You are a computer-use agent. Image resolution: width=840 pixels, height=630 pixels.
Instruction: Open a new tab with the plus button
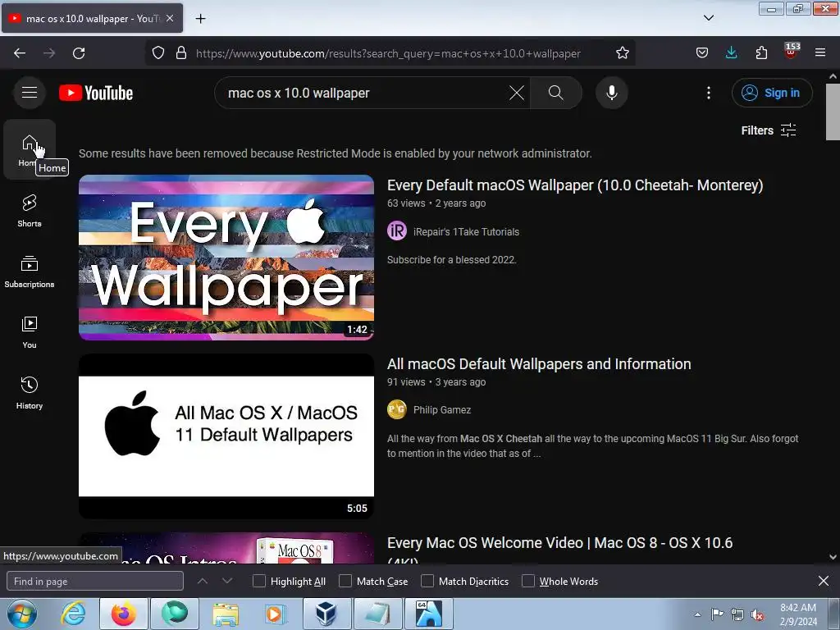point(200,19)
